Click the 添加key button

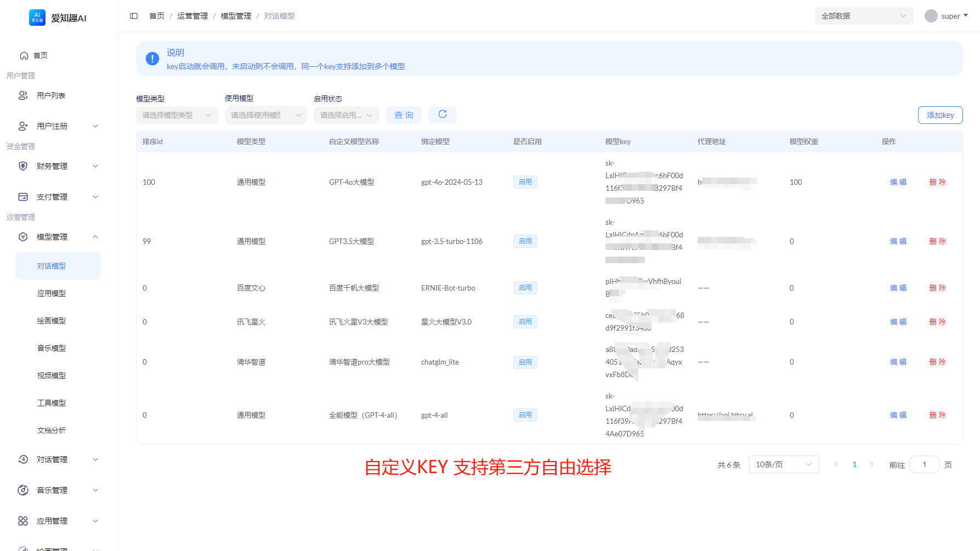click(x=940, y=115)
